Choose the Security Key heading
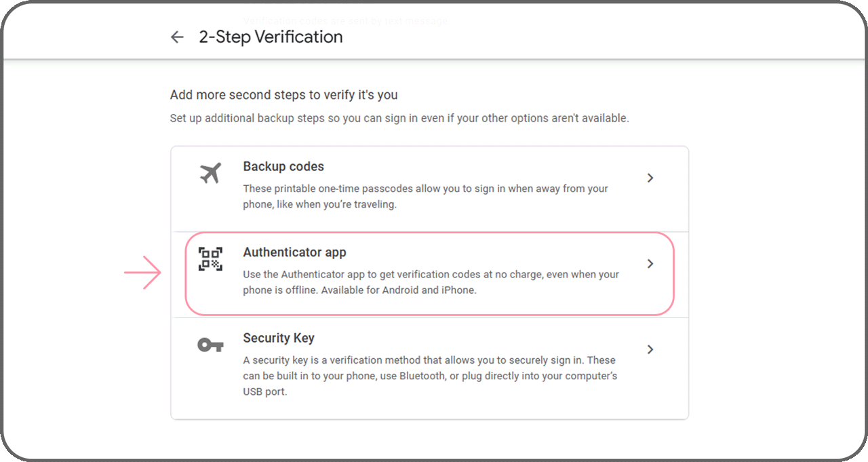Viewport: 868px width, 462px height. click(279, 338)
